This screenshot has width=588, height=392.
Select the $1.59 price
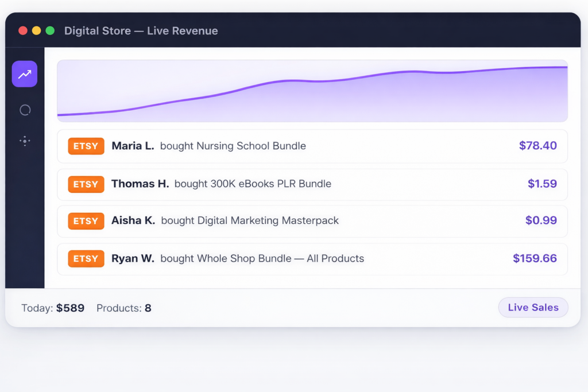click(542, 184)
